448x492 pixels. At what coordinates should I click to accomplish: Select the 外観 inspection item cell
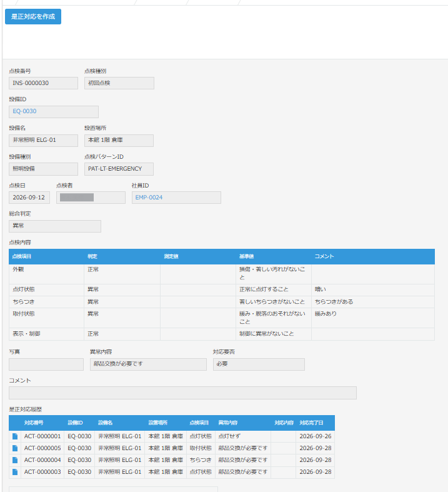click(46, 274)
